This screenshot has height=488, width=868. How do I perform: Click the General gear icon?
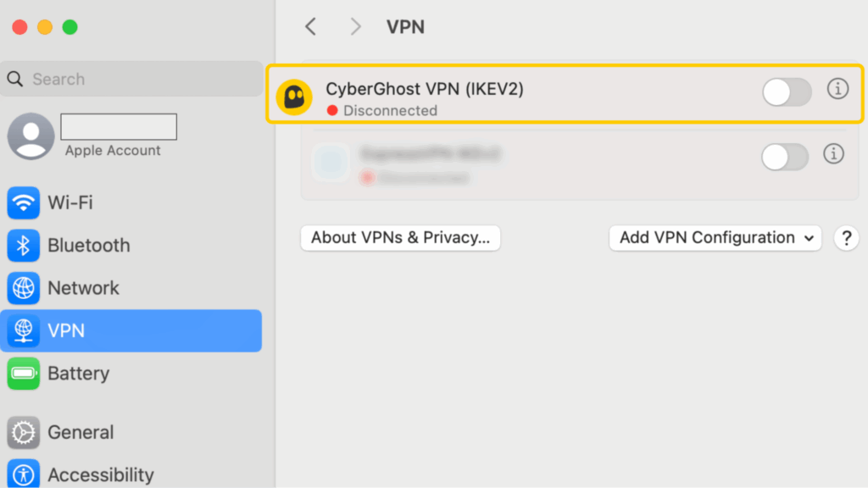(x=24, y=433)
